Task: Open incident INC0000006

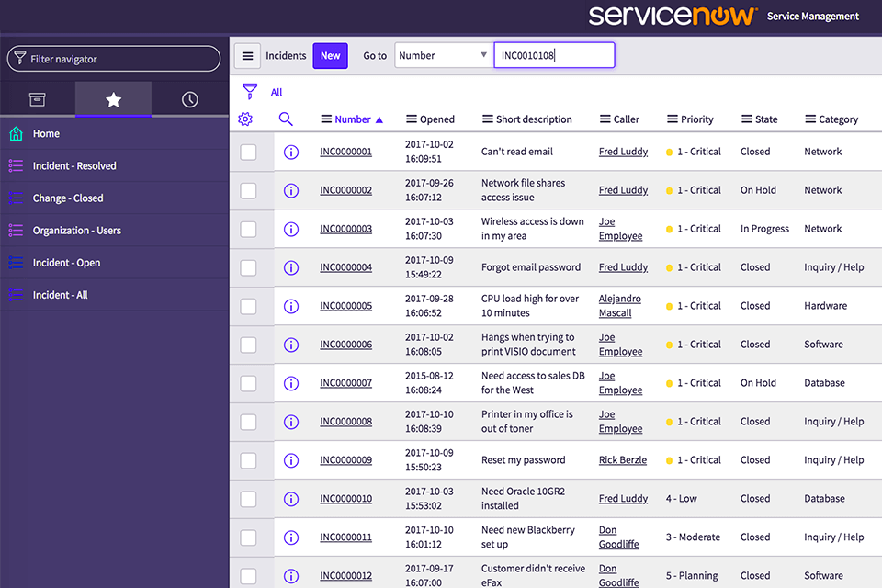Action: [x=345, y=344]
